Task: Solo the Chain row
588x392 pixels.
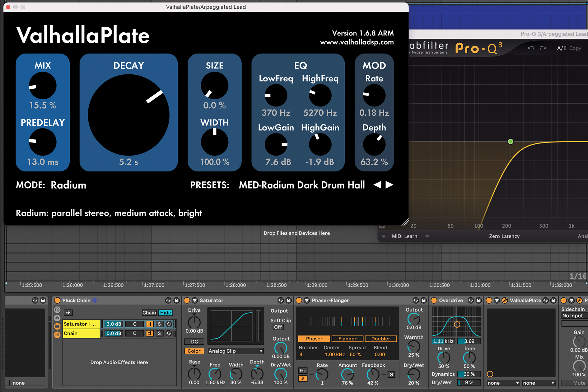Action: (159, 333)
